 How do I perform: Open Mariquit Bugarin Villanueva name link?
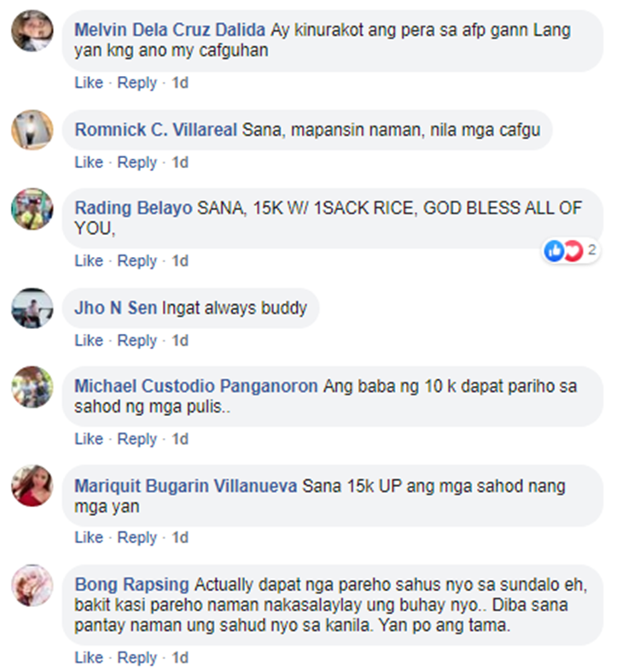point(185,486)
